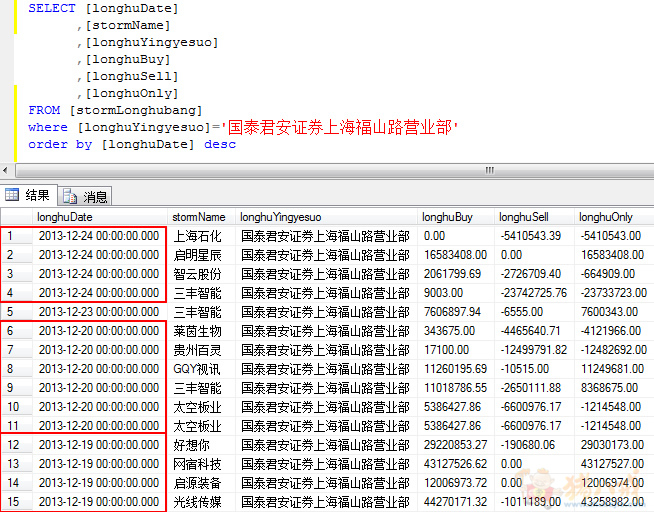Click stormName cell GQY视讯
Viewport: 654px width, 512px height.
[197, 369]
